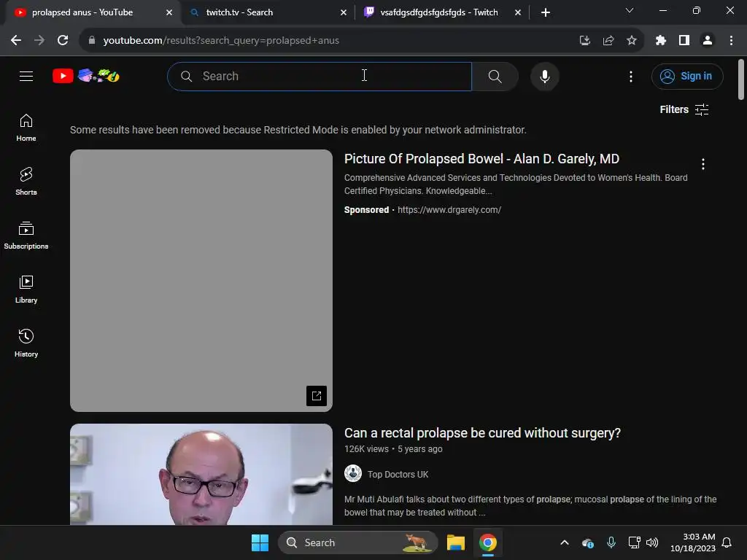The image size is (747, 560).
Task: Open Top Doctors UK channel avatar
Action: click(353, 473)
